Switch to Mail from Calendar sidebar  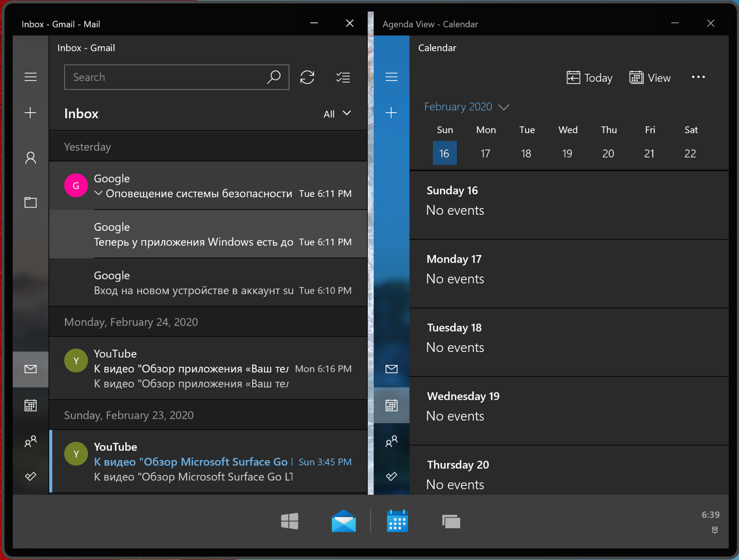point(392,369)
